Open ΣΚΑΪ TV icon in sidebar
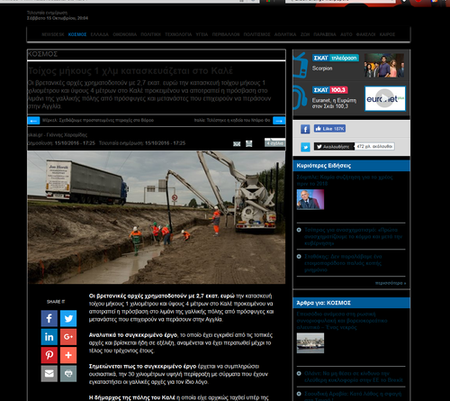 300,65
